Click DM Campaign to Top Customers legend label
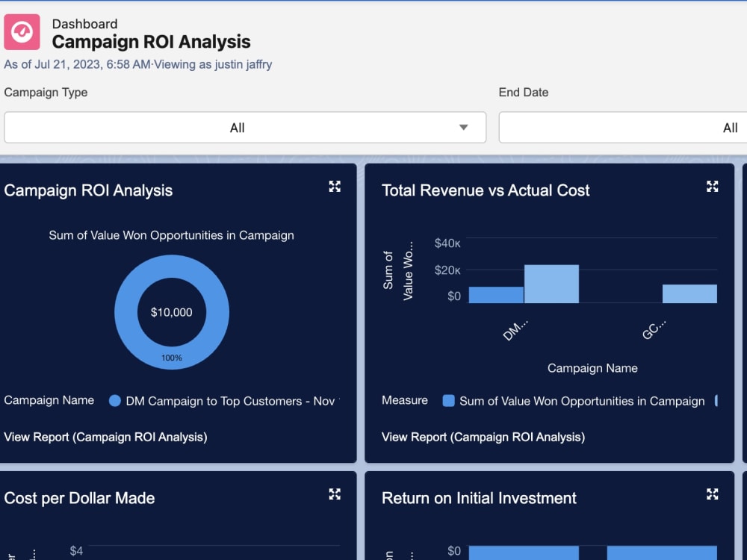This screenshot has width=747, height=560. (x=230, y=401)
